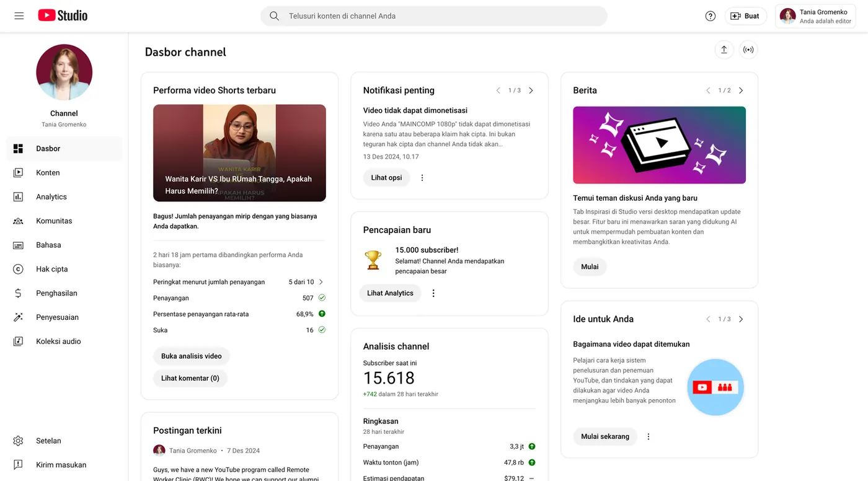The width and height of the screenshot is (868, 481).
Task: Open options menu beside Lihat opsi
Action: (x=422, y=178)
